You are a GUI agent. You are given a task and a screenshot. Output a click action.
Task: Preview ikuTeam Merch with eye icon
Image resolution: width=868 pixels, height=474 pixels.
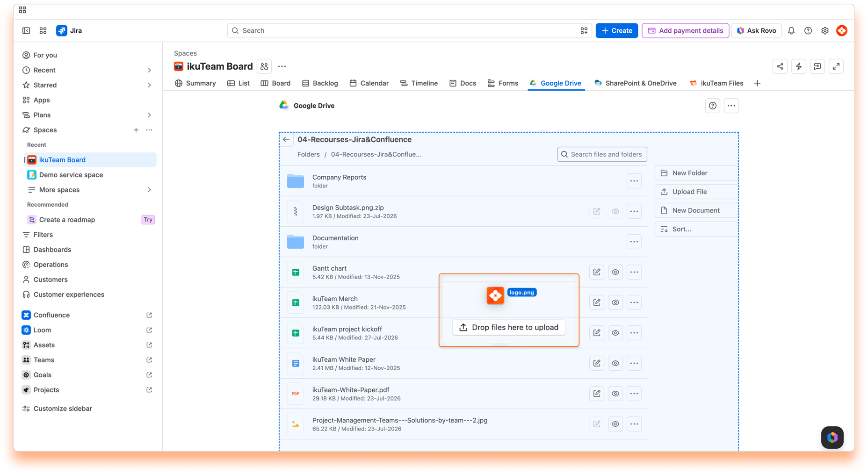(615, 302)
